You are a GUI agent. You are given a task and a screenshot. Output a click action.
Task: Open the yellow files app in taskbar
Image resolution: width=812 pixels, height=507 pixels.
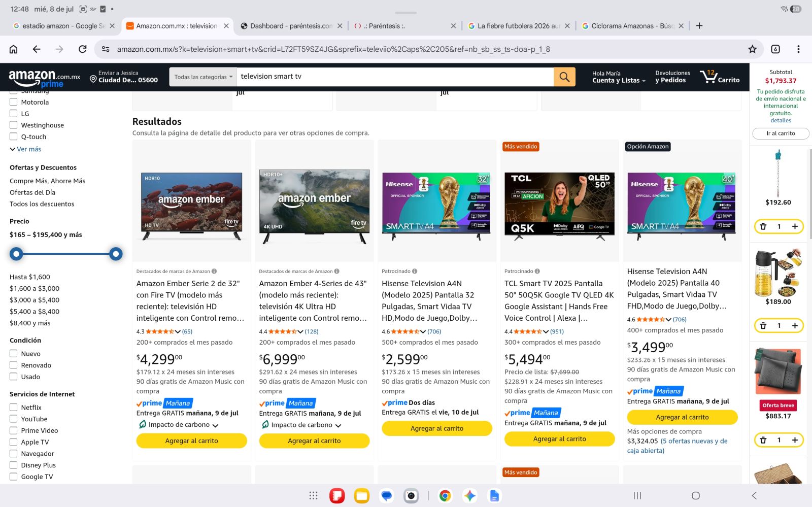coord(362,496)
